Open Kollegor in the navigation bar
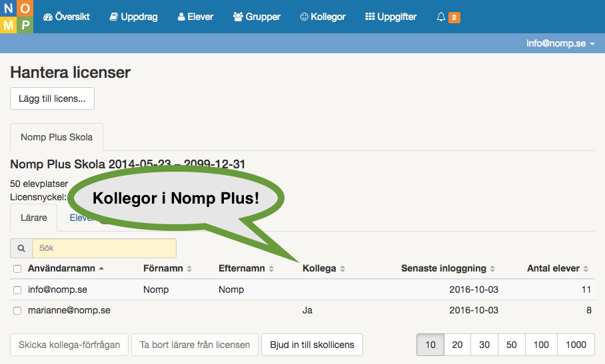 click(x=322, y=17)
